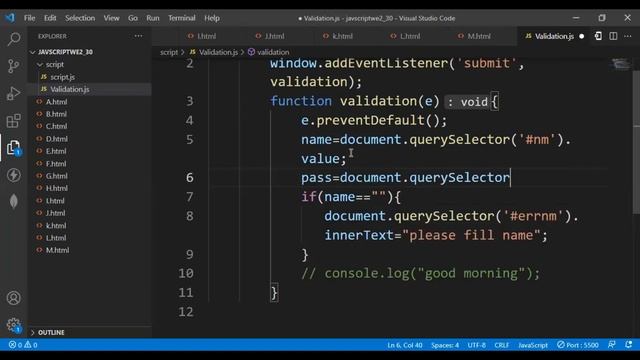Open the View menu

111,18
